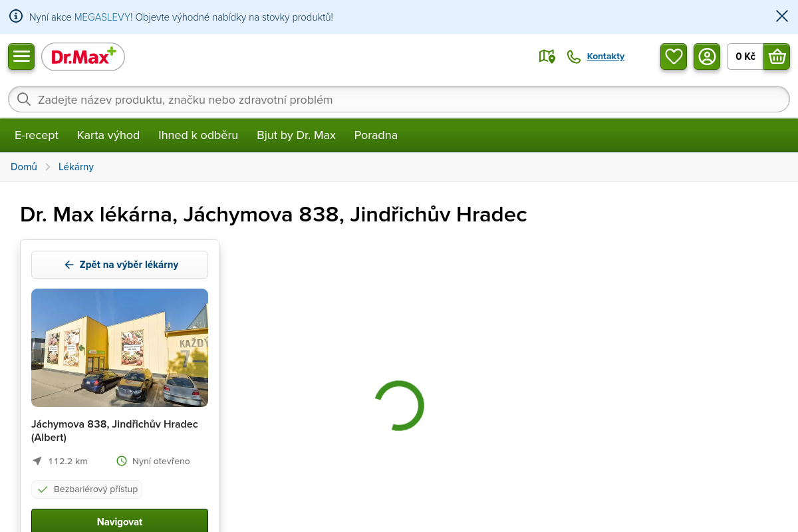
Task: Open the shopping basket icon
Action: [x=777, y=57]
